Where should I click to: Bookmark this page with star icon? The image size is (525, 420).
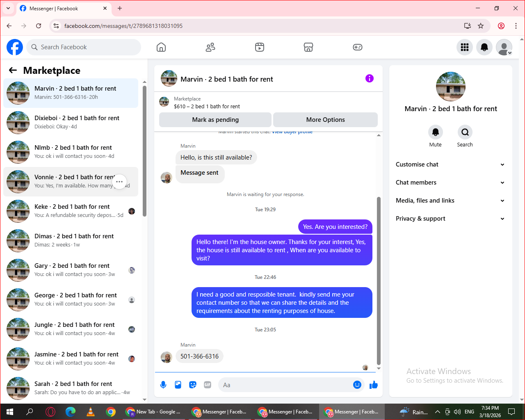pyautogui.click(x=481, y=26)
